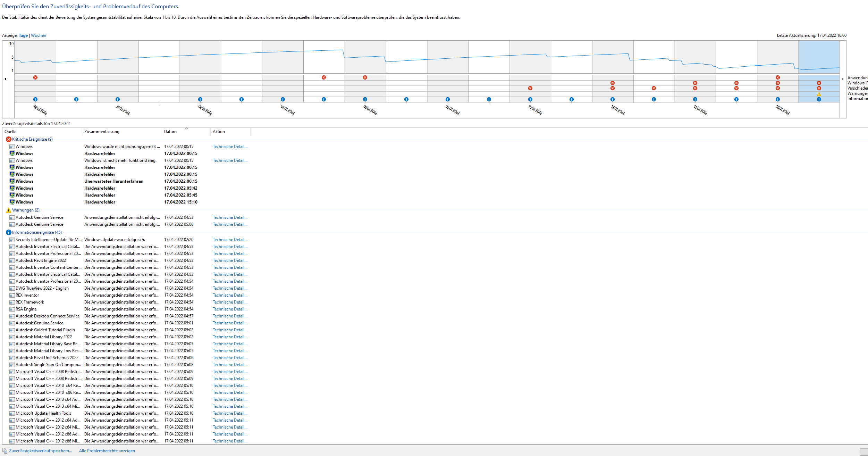868x456 pixels.
Task: Sort list by the Datum column header
Action: [186, 132]
